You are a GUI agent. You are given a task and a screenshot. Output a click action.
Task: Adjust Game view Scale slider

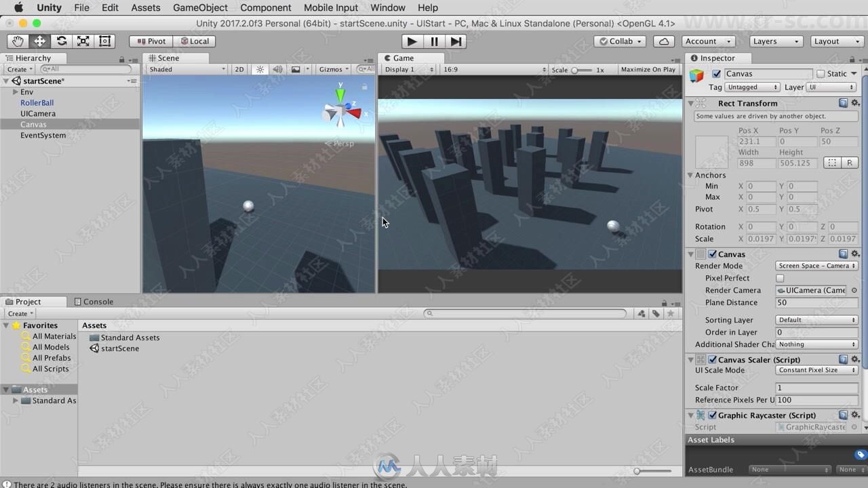point(581,70)
